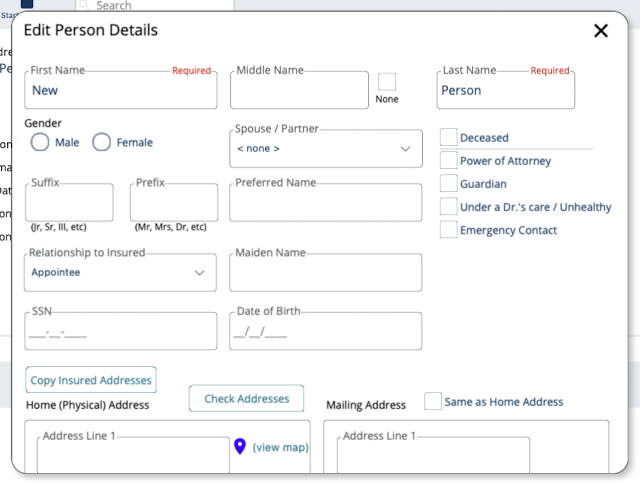The width and height of the screenshot is (640, 485).
Task: Click the Maiden Name field
Action: pyautogui.click(x=326, y=273)
